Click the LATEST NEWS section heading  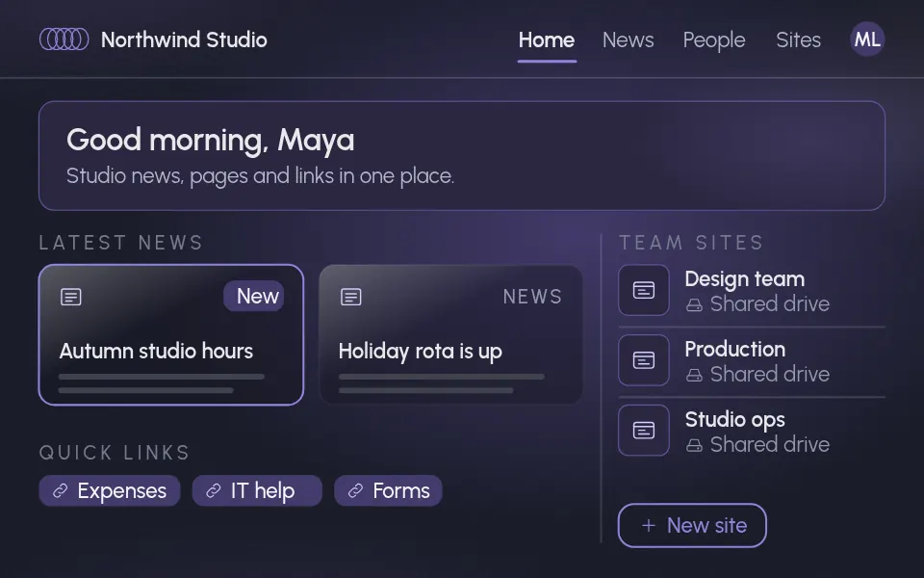pos(121,243)
